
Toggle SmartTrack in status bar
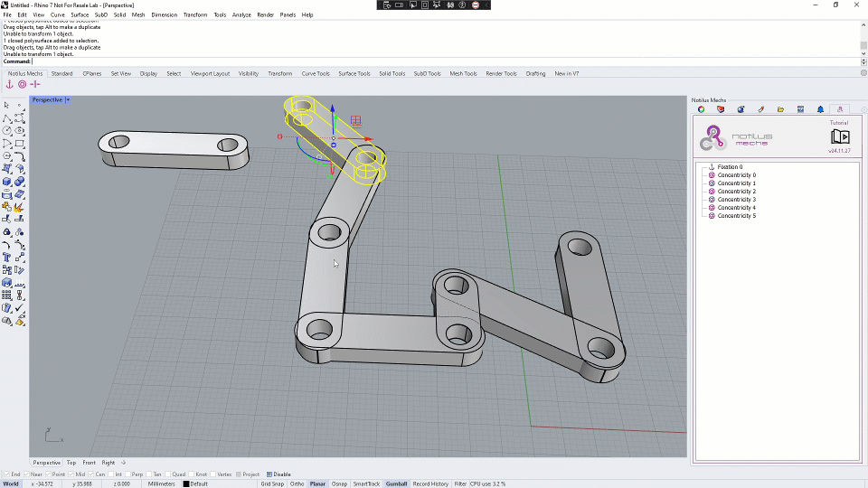[366, 483]
